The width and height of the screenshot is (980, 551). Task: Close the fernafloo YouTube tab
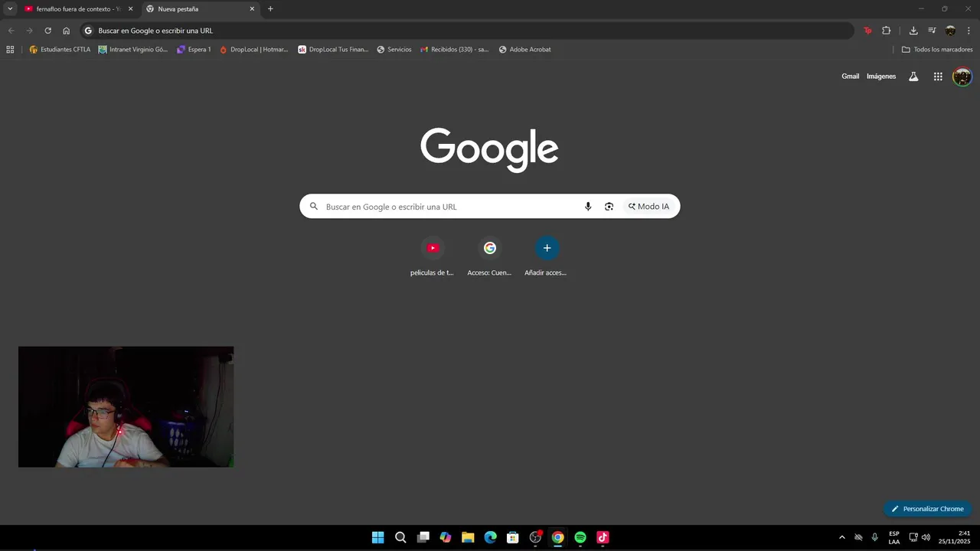point(130,9)
